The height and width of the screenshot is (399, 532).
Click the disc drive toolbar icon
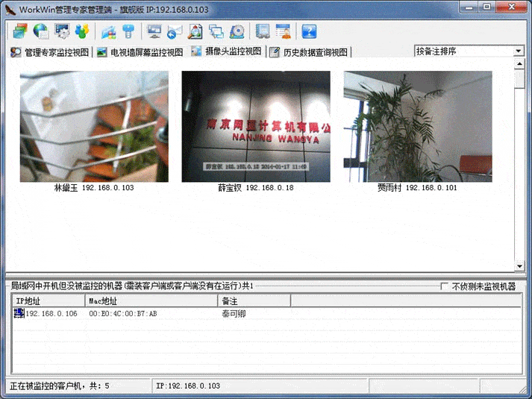(237, 31)
